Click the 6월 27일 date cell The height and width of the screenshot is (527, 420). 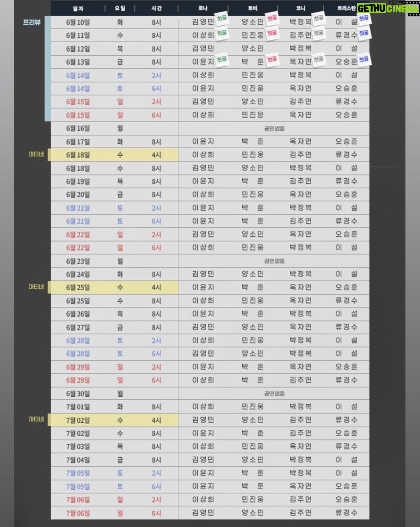pos(78,327)
